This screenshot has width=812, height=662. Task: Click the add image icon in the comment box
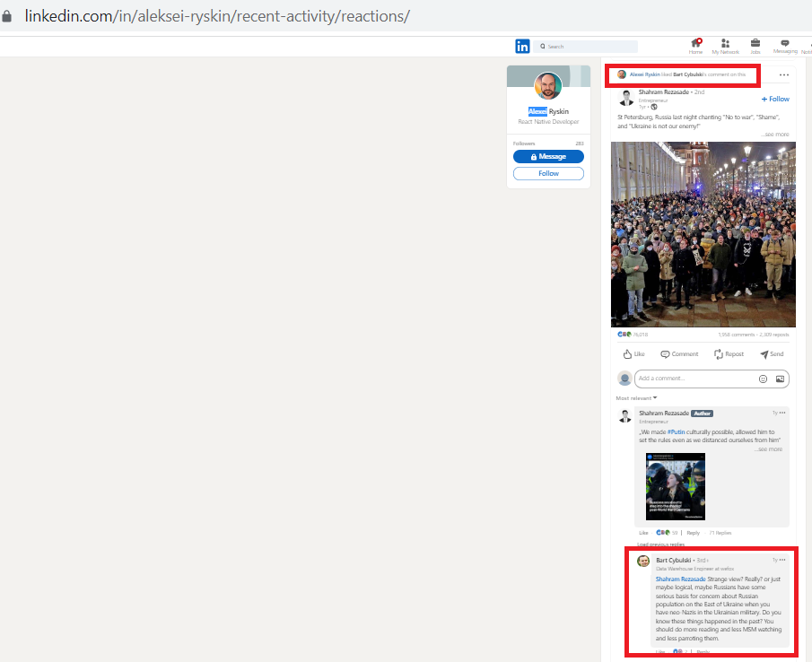point(780,379)
